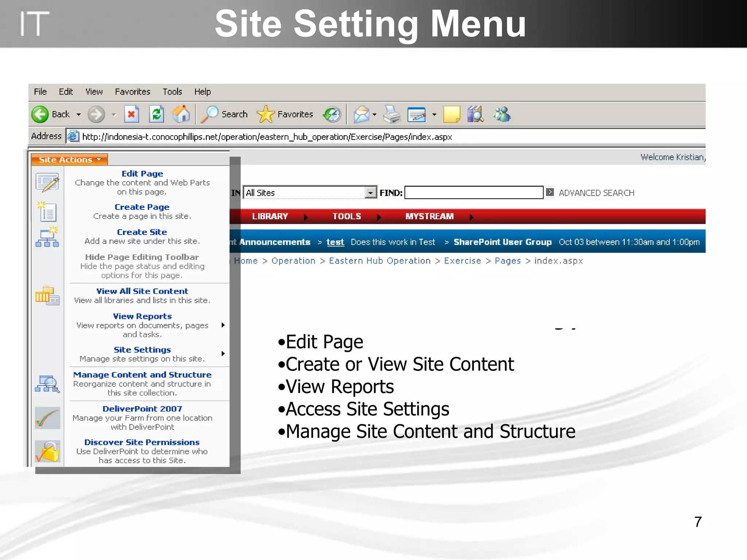Select Create Page menu entry

pyautogui.click(x=142, y=211)
